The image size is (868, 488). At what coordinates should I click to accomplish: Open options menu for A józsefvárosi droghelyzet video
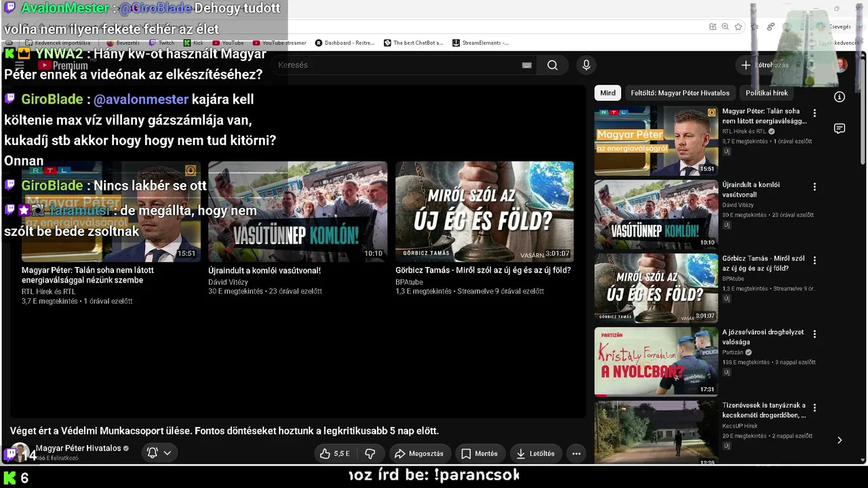tap(815, 334)
